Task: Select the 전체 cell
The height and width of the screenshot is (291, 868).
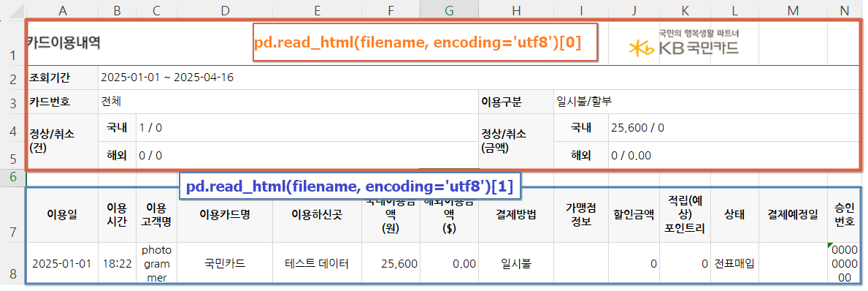Action: [x=288, y=102]
